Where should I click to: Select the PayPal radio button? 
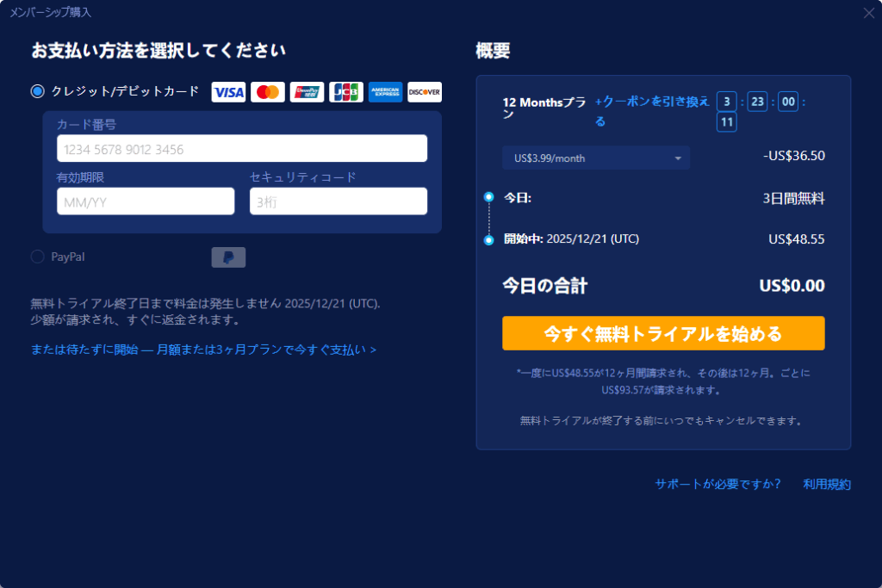click(38, 257)
